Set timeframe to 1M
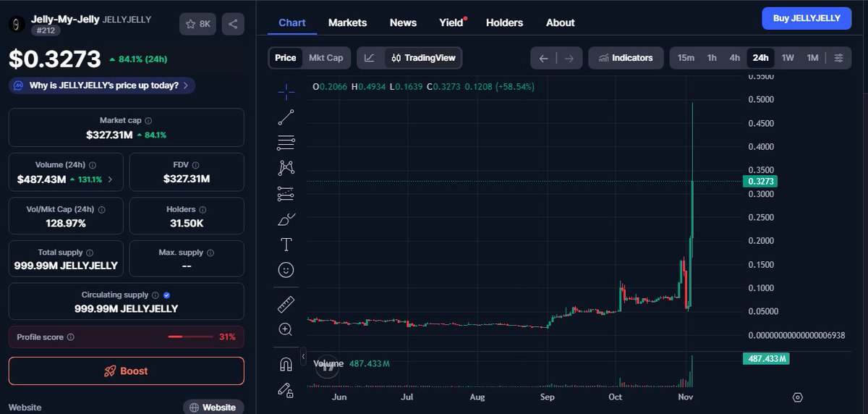The height and width of the screenshot is (414, 868). click(812, 58)
